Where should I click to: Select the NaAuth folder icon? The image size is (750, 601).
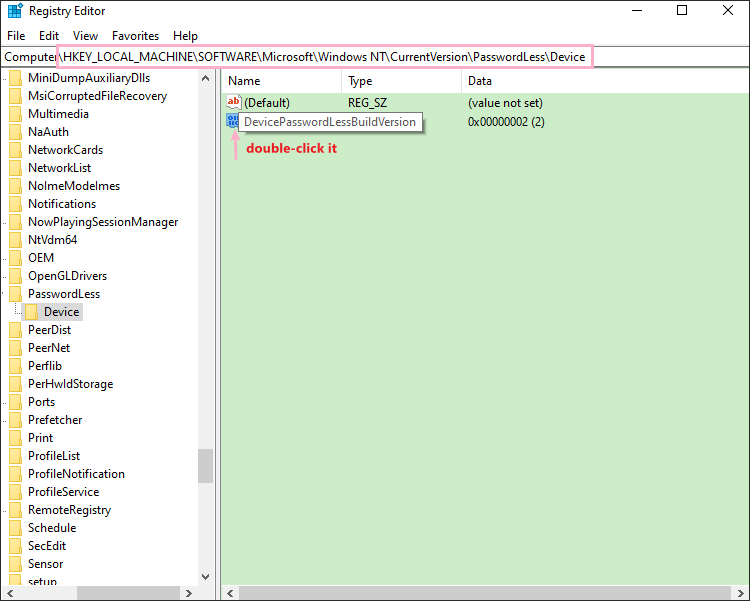(15, 132)
